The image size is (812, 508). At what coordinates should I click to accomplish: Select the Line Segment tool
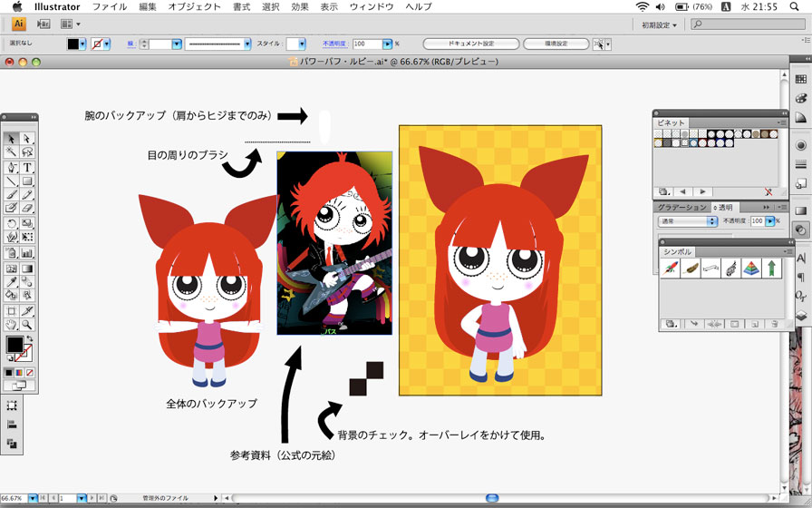click(11, 181)
